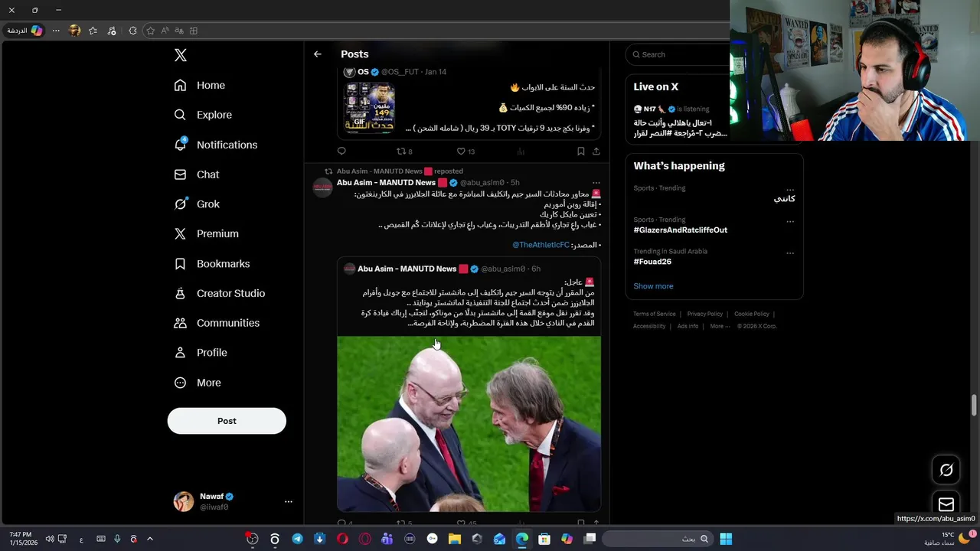Open the N17 live space on X
The height and width of the screenshot is (551, 980).
(x=680, y=122)
